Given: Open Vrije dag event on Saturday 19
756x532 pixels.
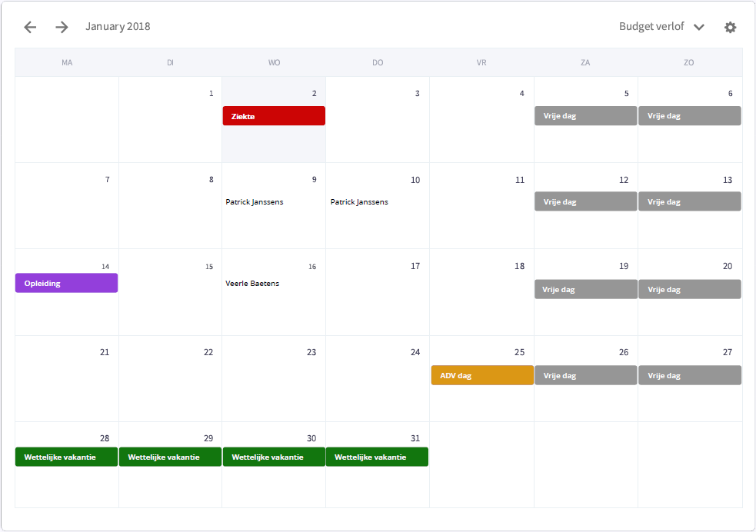Looking at the screenshot, I should coord(586,289).
